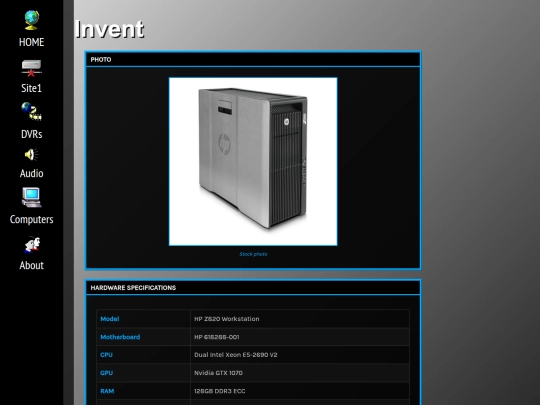Select HP Z820 Workstation value
The image size is (540, 405).
pos(227,319)
